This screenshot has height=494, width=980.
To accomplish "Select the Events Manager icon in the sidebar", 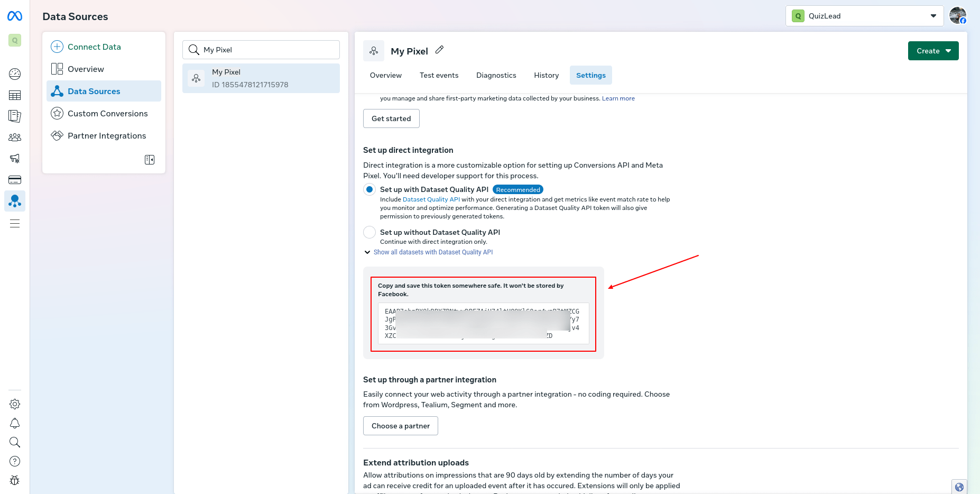I will tap(15, 201).
